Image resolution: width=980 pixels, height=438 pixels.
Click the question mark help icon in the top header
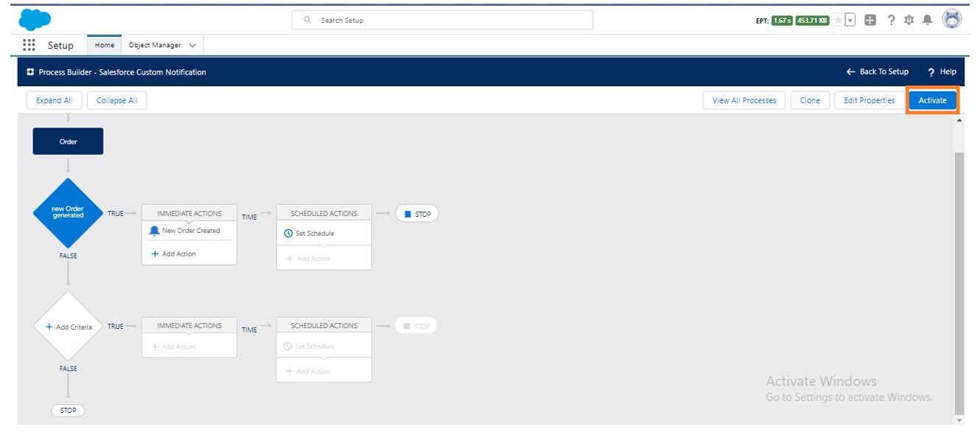tap(891, 20)
